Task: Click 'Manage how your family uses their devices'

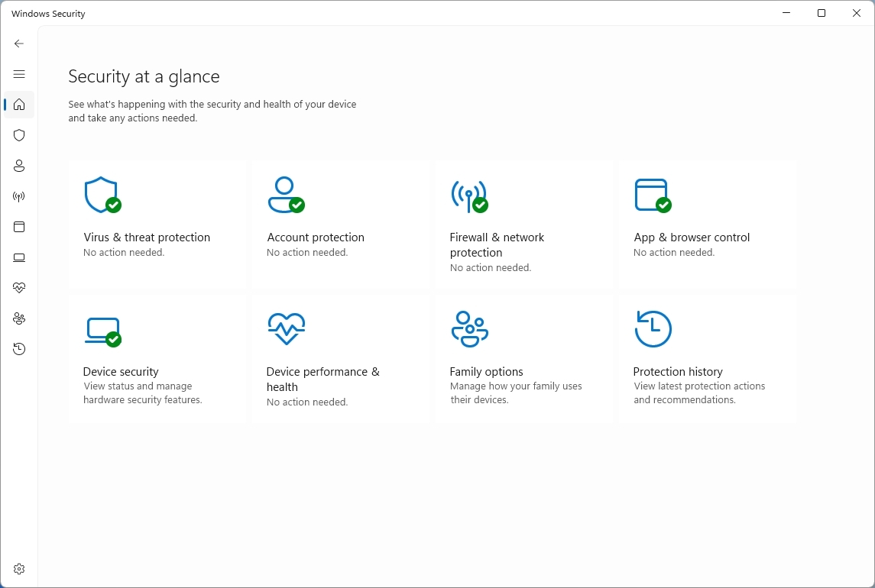Action: pos(516,393)
